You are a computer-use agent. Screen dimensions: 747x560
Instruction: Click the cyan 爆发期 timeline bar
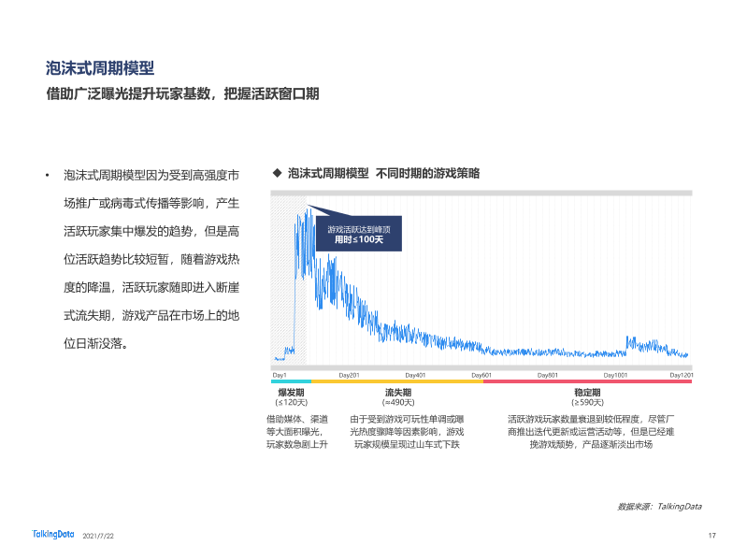pos(291,381)
